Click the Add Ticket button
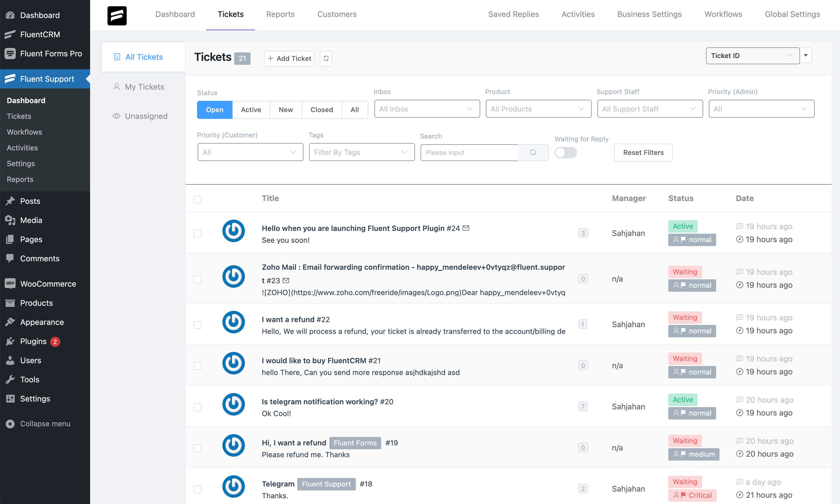The width and height of the screenshot is (840, 504). click(x=288, y=58)
